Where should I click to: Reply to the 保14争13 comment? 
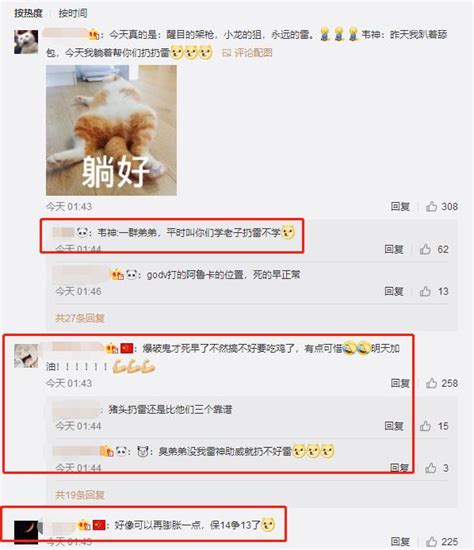[400, 542]
